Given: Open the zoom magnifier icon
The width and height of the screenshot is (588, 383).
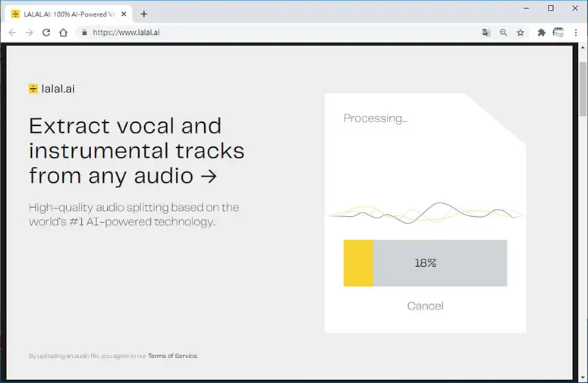Looking at the screenshot, I should pos(503,33).
